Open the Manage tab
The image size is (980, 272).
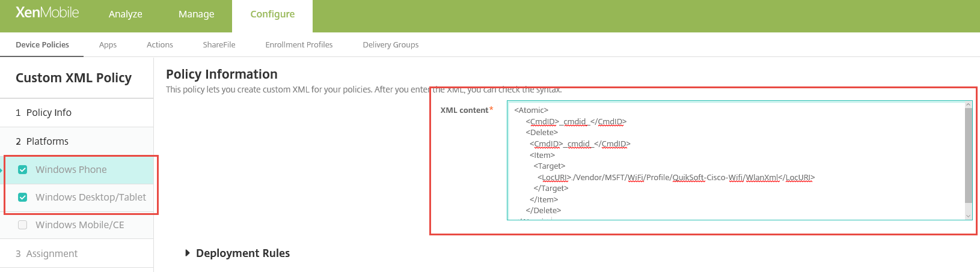click(196, 14)
